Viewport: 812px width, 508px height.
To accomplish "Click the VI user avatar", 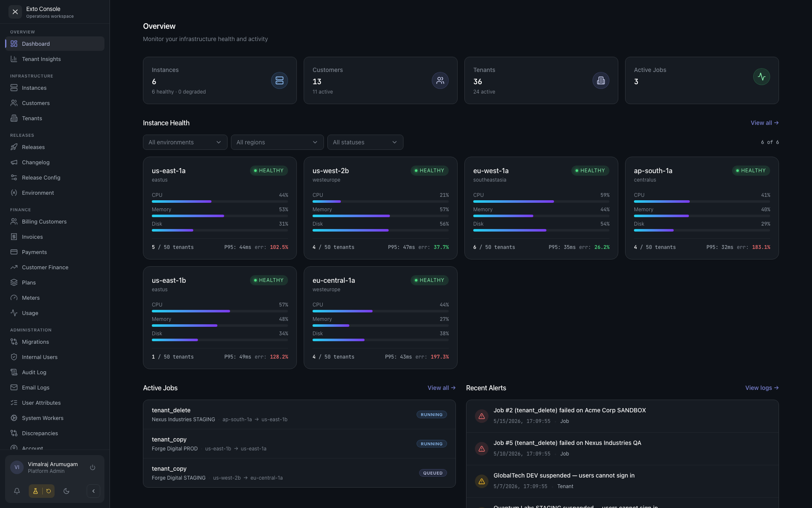I will [17, 467].
